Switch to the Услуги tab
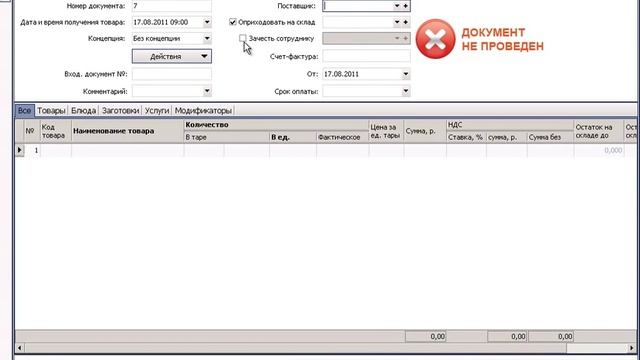 click(x=157, y=111)
